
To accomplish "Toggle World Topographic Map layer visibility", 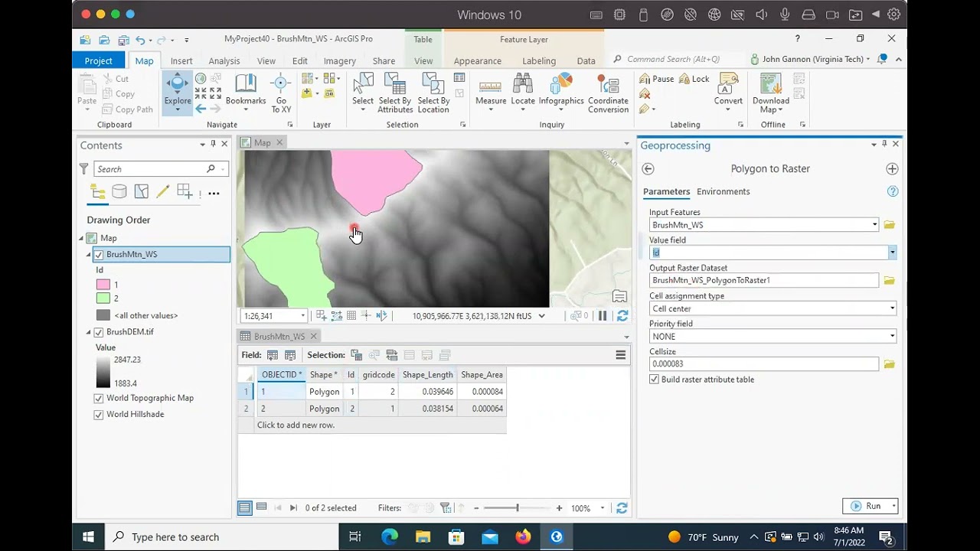I will [x=98, y=398].
